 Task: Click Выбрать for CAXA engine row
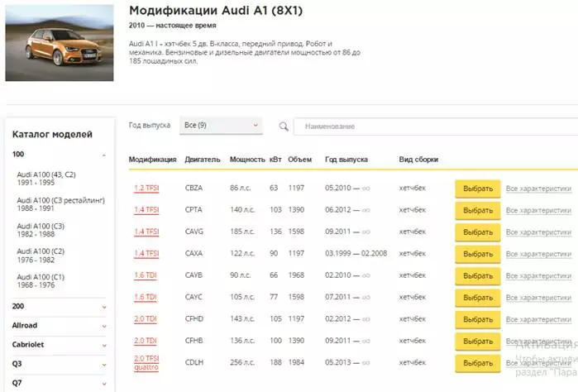478,254
